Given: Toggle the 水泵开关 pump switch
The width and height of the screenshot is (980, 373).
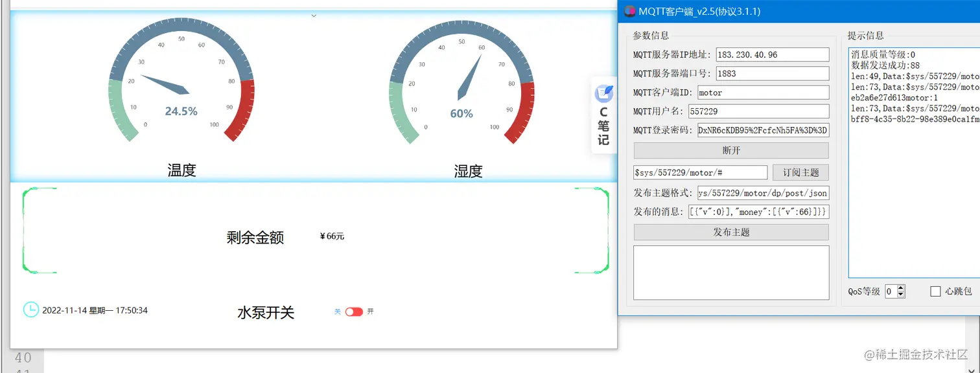Looking at the screenshot, I should pyautogui.click(x=354, y=311).
